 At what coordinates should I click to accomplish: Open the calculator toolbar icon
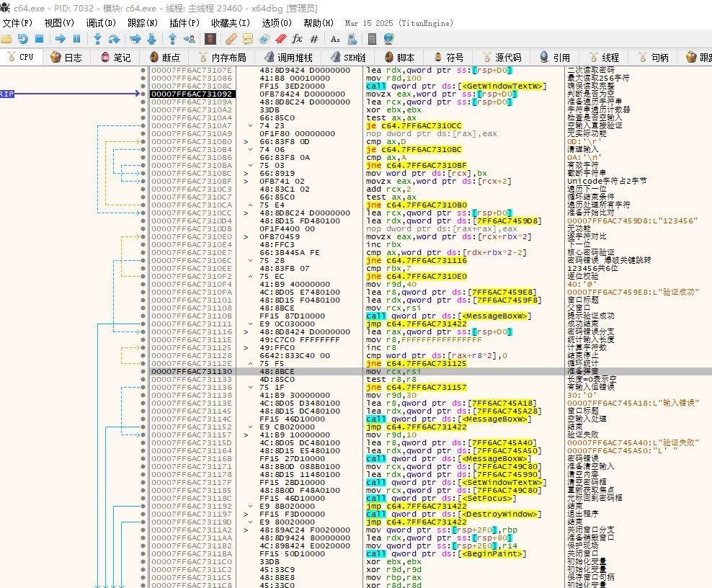pyautogui.click(x=373, y=39)
